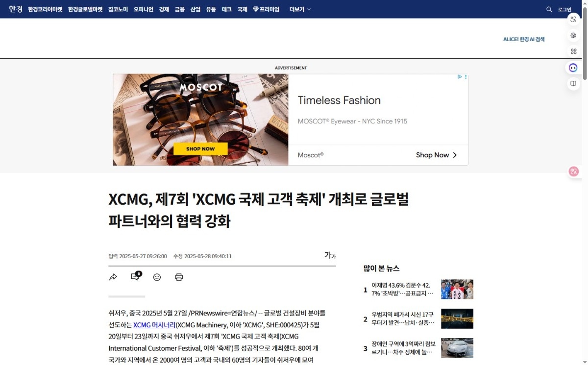Click the page vertical scrollbar thumb
Viewport: 588px width, 365px height.
click(x=585, y=43)
